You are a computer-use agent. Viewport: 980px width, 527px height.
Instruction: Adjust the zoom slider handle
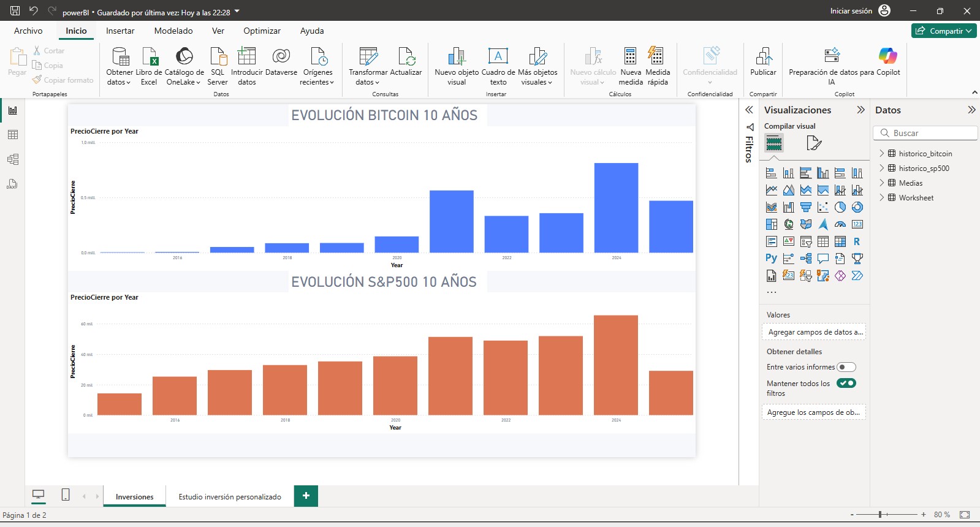click(880, 515)
